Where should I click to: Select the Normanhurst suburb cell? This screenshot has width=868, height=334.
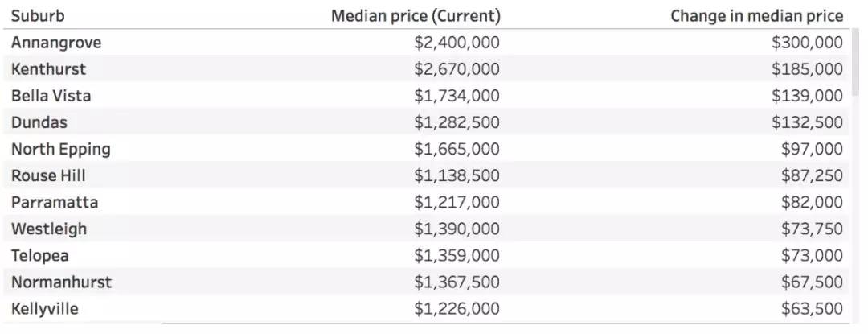[61, 282]
